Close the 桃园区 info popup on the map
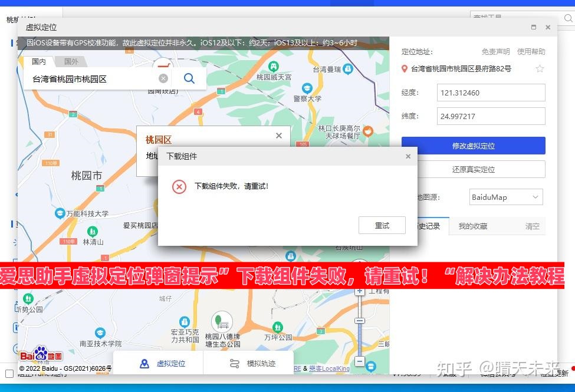Image resolution: width=575 pixels, height=392 pixels. [x=279, y=136]
